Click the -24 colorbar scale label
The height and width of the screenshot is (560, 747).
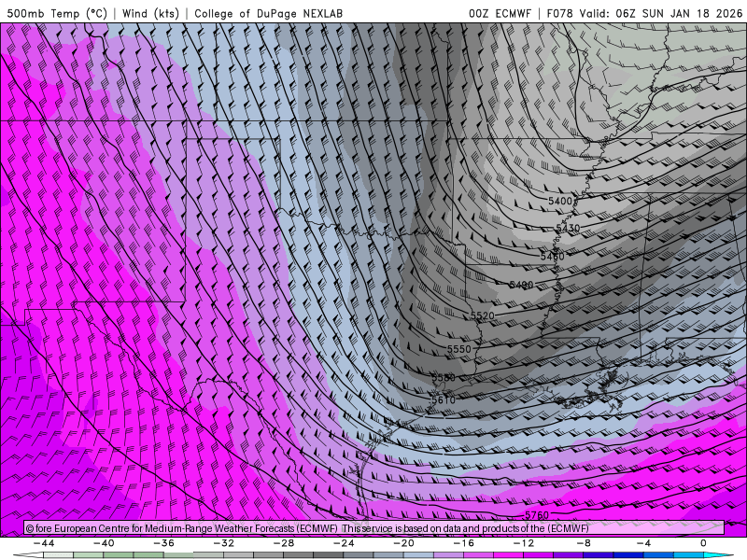point(344,543)
